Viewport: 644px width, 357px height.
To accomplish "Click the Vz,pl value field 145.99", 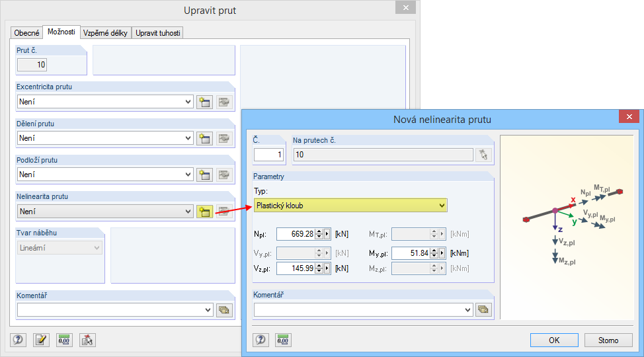I will [x=296, y=268].
